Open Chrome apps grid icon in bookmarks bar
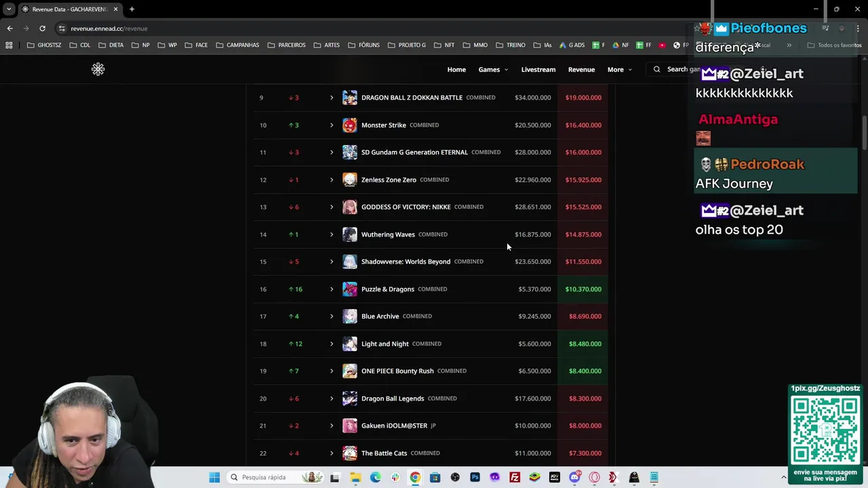 pos(9,45)
